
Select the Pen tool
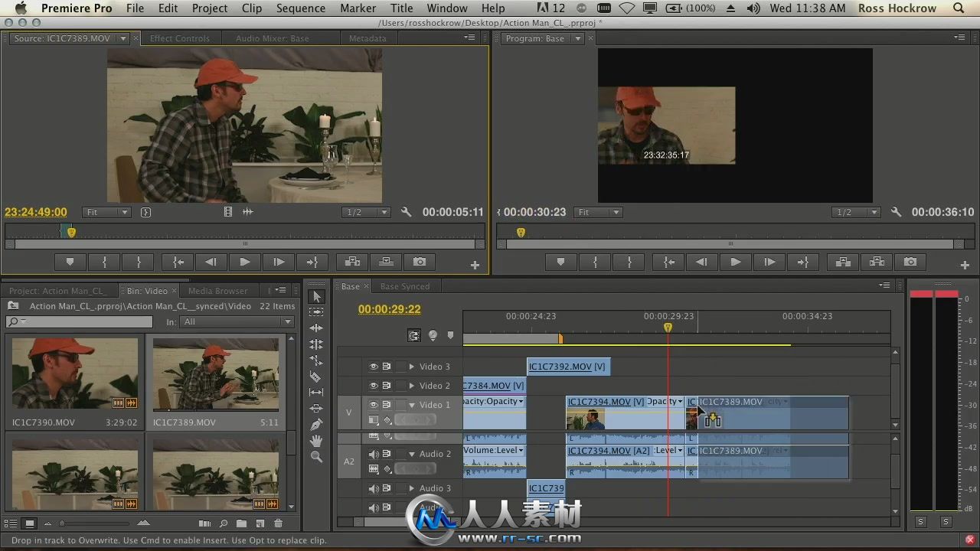point(317,425)
